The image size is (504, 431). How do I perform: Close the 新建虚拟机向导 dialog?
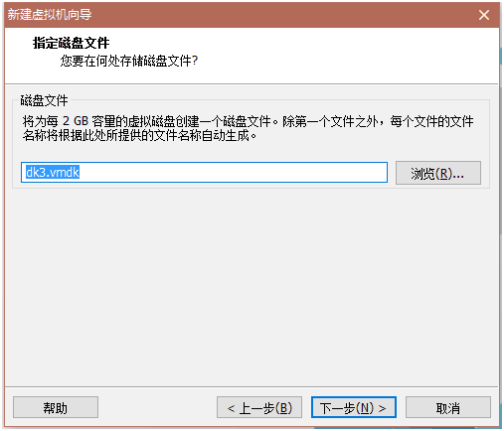pos(484,15)
